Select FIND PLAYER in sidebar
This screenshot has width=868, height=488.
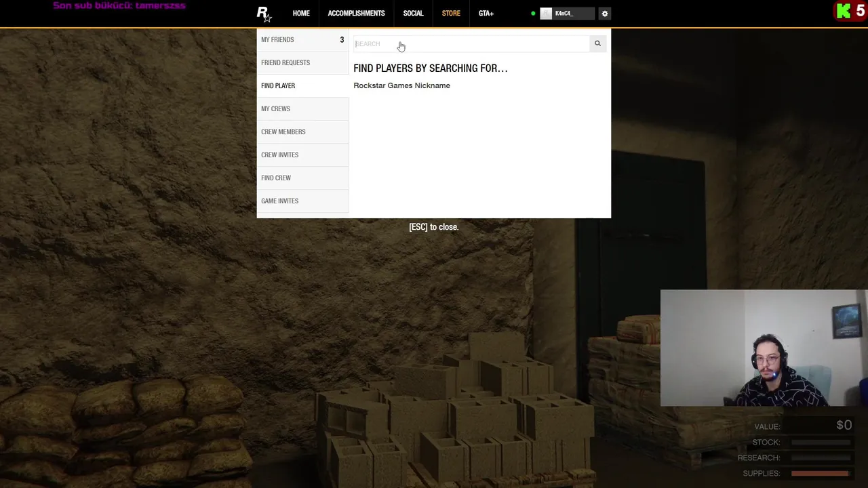tap(302, 86)
